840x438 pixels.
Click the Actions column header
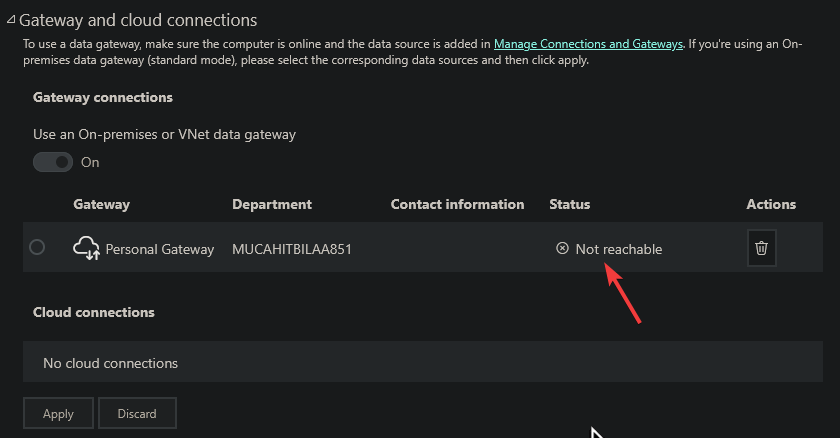pyautogui.click(x=771, y=204)
